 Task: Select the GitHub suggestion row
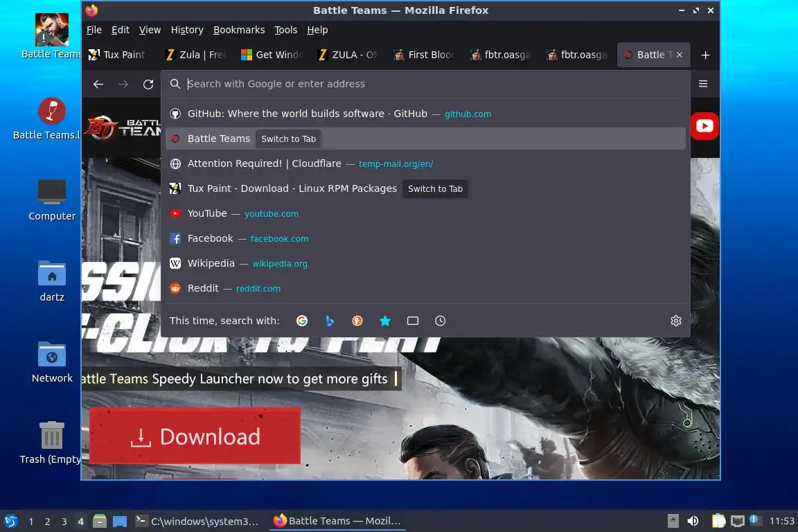[425, 114]
